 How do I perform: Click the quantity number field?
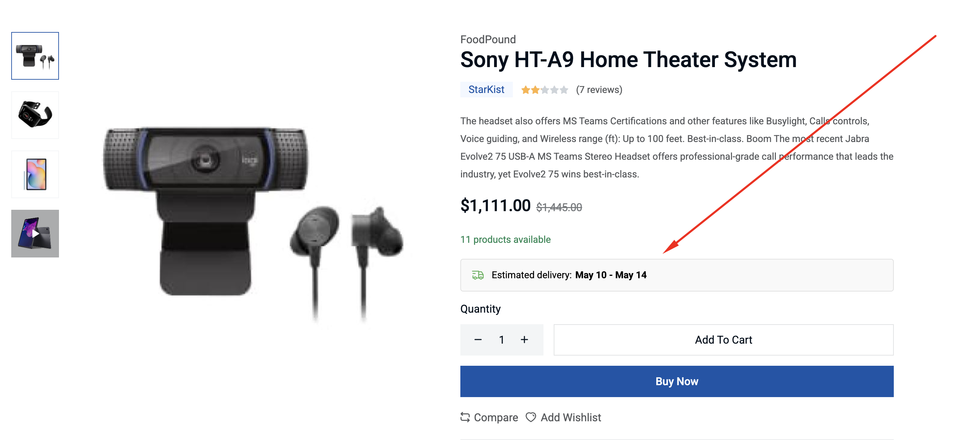[x=501, y=340]
